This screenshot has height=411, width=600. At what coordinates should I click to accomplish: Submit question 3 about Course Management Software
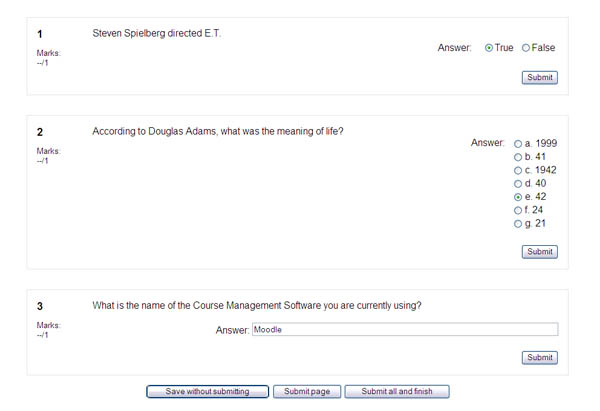[540, 358]
